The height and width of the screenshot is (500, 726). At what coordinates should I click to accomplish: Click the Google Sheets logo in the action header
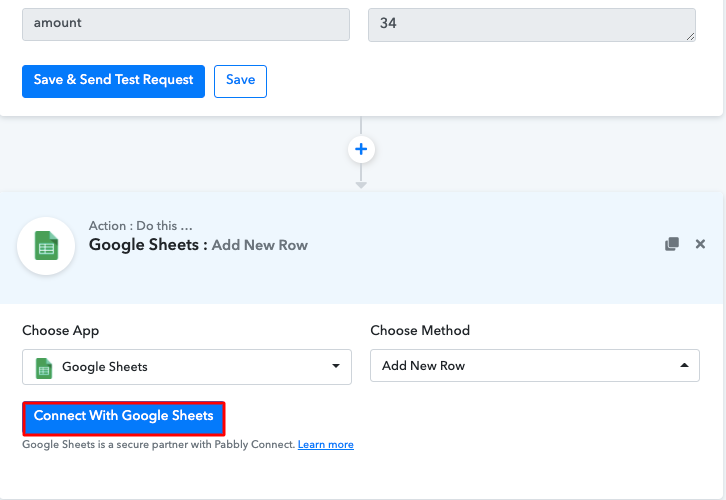click(x=46, y=246)
